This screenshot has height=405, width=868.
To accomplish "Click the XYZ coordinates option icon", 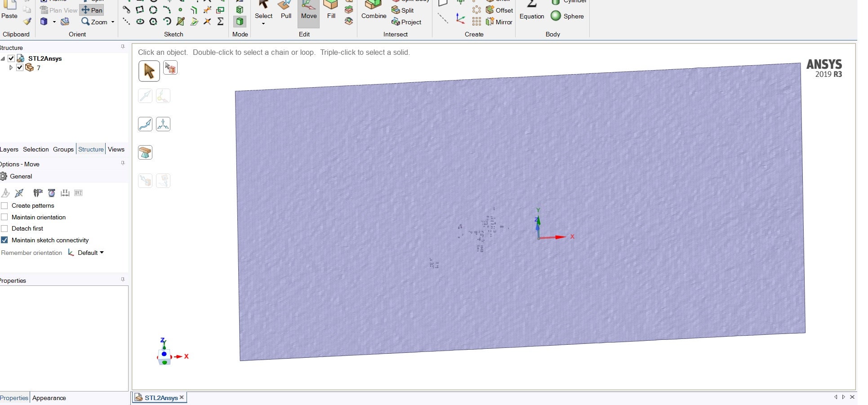I will click(79, 193).
